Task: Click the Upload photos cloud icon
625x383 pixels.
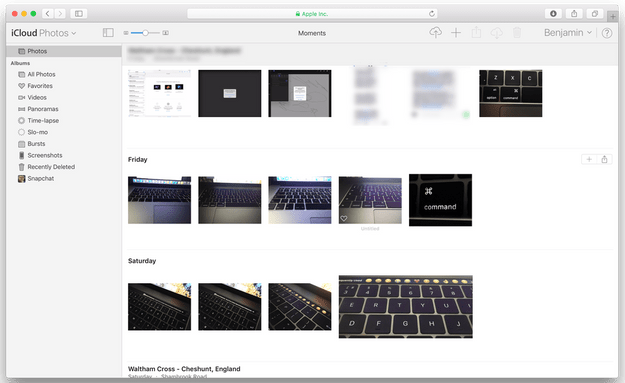Action: coord(435,33)
